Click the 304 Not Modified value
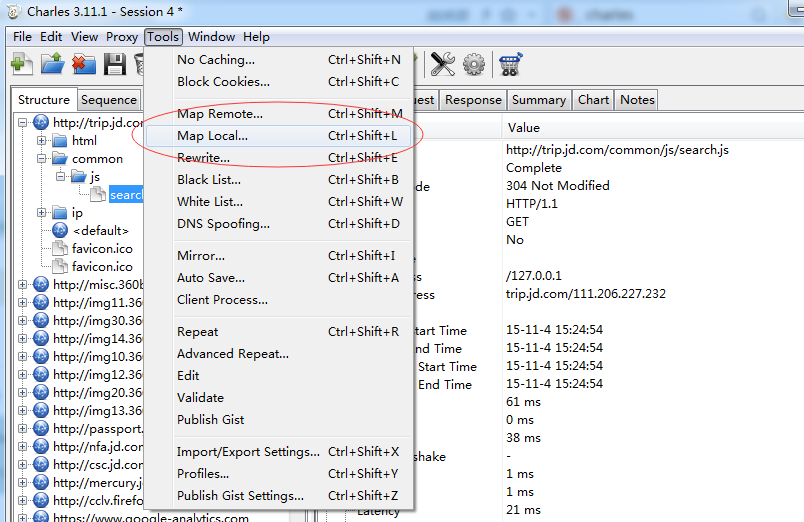Image resolution: width=804 pixels, height=522 pixels. 558,186
